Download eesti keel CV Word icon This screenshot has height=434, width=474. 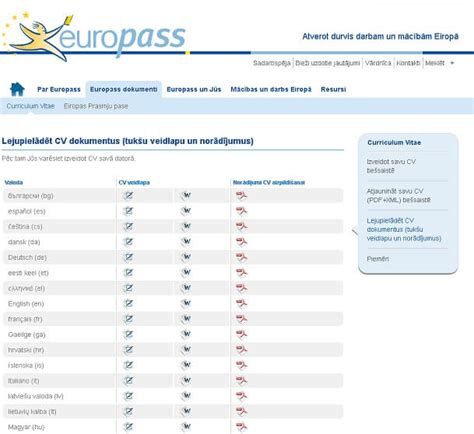click(x=186, y=272)
